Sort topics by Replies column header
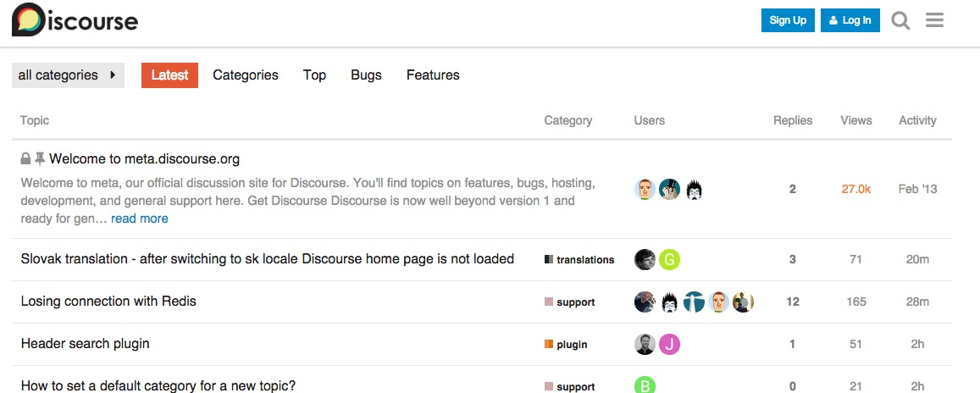The height and width of the screenshot is (393, 980). tap(793, 120)
